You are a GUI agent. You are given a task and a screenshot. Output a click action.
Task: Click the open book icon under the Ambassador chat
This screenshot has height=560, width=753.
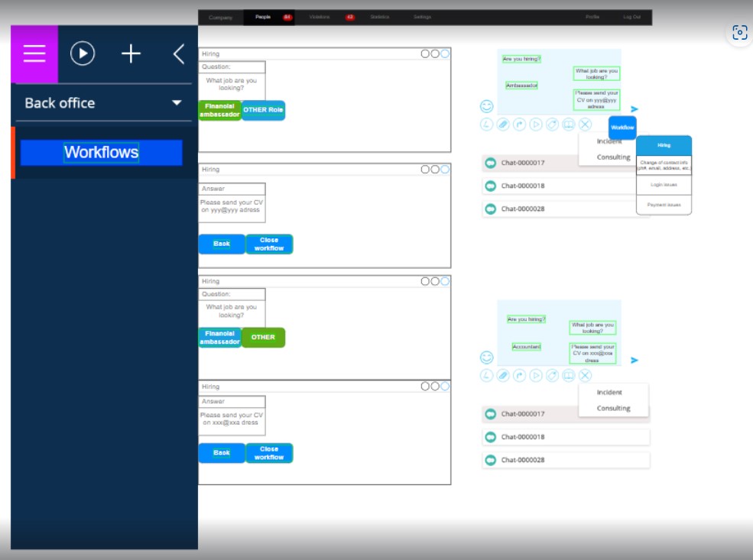[569, 125]
